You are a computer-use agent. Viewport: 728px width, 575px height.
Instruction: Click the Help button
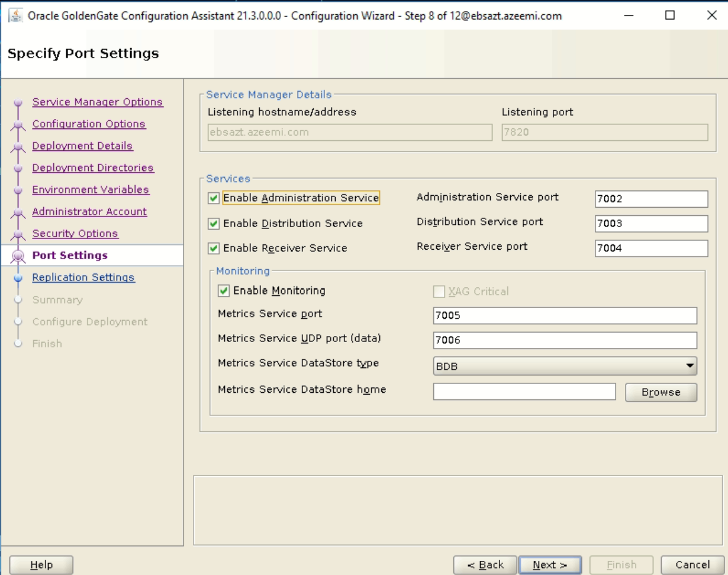coord(41,565)
